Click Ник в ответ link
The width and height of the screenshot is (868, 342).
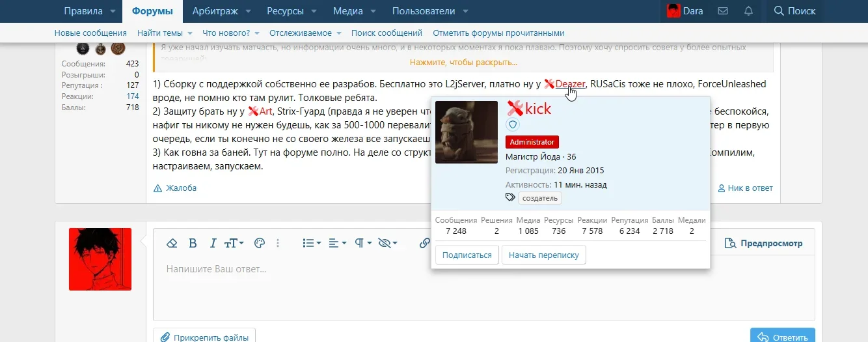pyautogui.click(x=746, y=188)
